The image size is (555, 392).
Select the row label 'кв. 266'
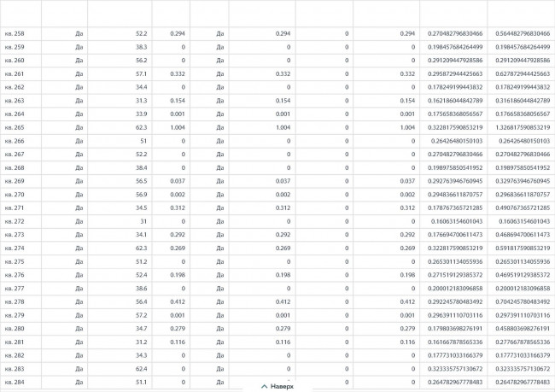pos(15,141)
